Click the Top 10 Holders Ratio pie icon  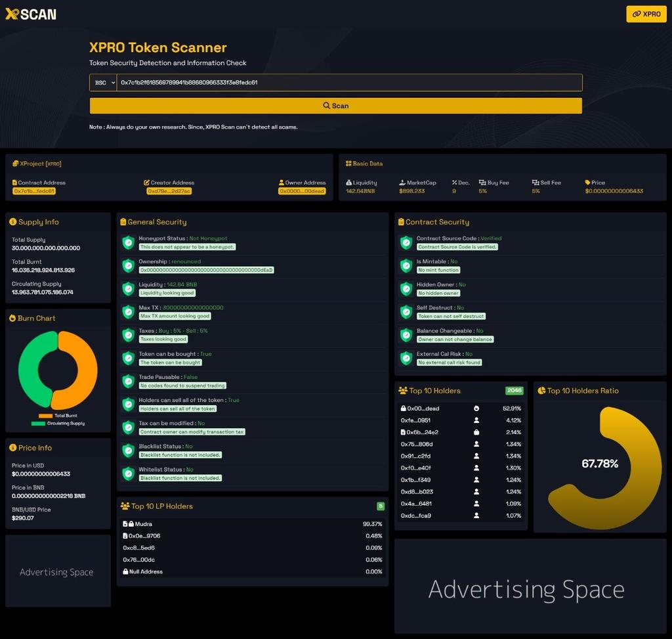tap(541, 390)
